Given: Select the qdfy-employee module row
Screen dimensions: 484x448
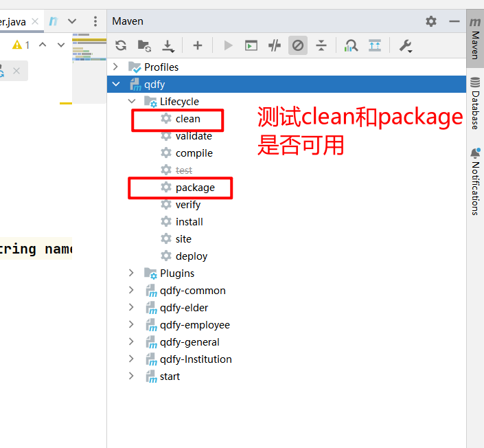Looking at the screenshot, I should click(x=286, y=325).
